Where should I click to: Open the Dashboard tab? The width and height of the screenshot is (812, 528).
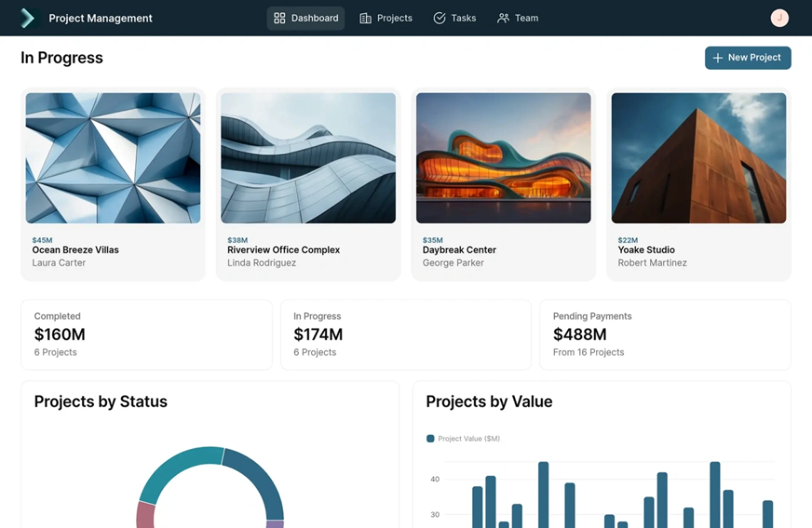tap(306, 18)
